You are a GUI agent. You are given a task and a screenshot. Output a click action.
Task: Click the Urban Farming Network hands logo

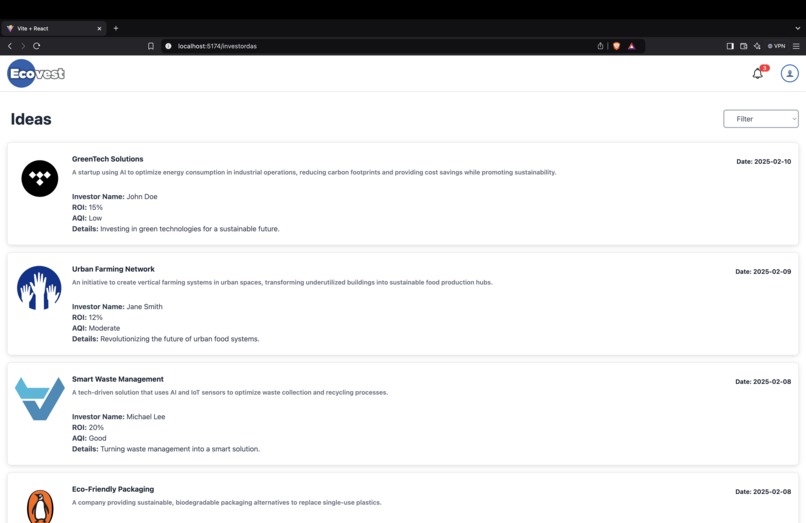click(x=39, y=288)
